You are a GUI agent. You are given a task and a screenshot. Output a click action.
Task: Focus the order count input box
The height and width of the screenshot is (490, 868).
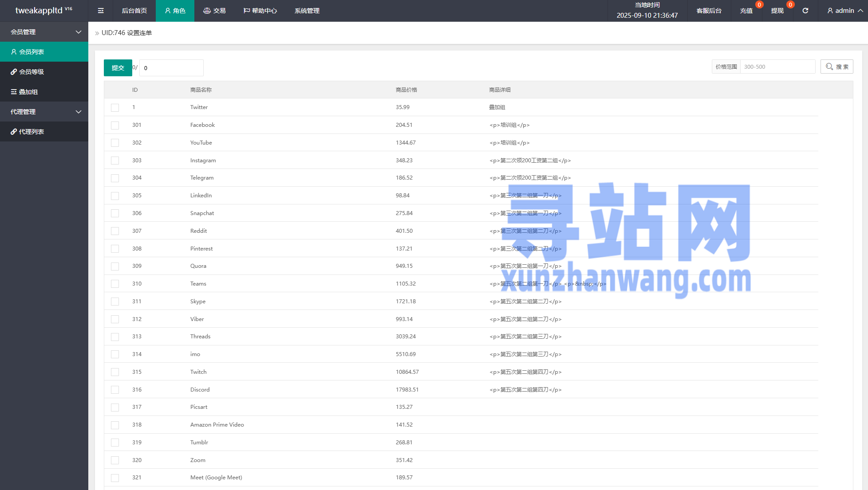[171, 68]
